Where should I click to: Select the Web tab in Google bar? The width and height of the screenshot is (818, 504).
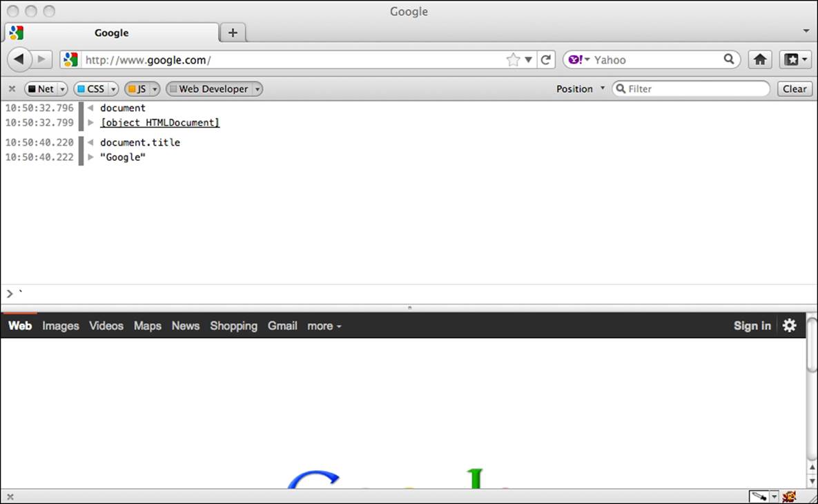[20, 326]
